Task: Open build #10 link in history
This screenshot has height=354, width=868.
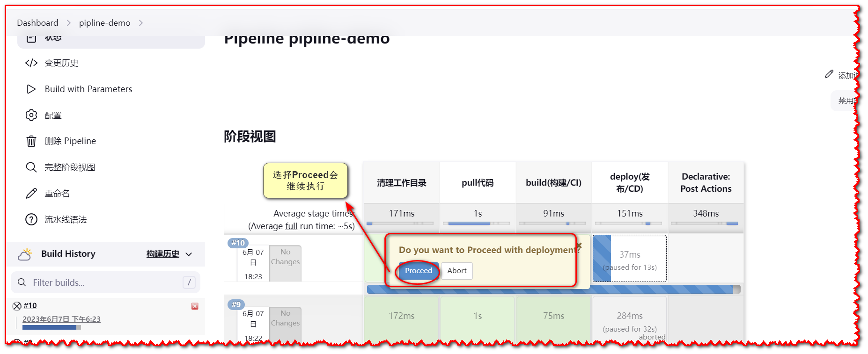Action: 30,305
